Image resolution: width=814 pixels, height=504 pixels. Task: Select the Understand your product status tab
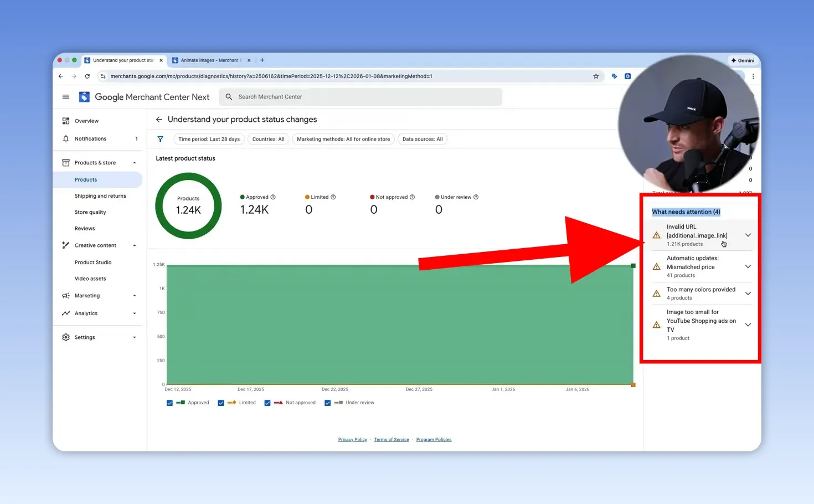(x=123, y=60)
